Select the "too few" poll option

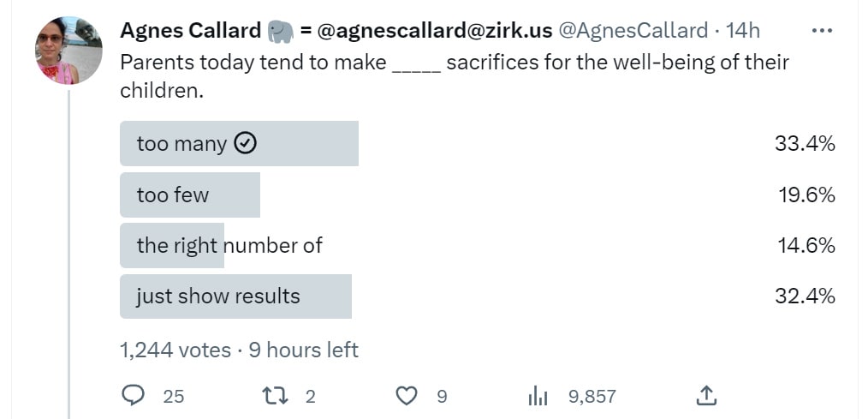(x=173, y=195)
